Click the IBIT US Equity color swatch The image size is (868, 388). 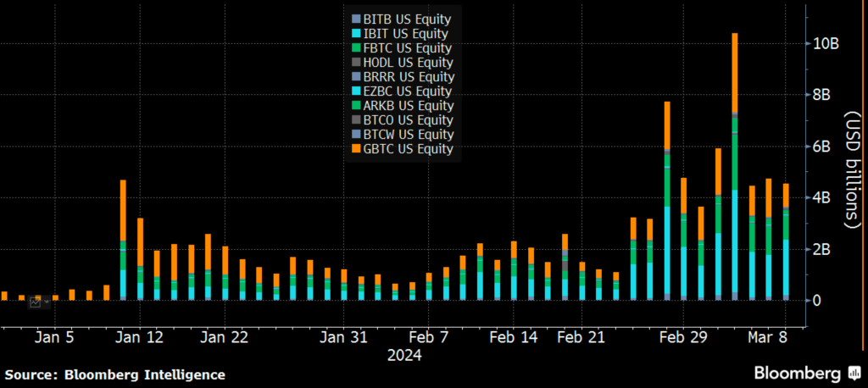click(x=355, y=35)
